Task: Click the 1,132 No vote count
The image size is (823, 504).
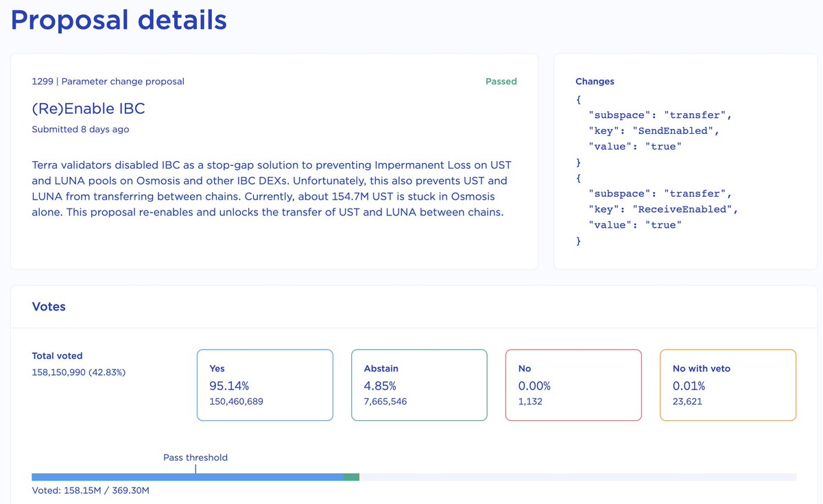Action: click(x=530, y=401)
